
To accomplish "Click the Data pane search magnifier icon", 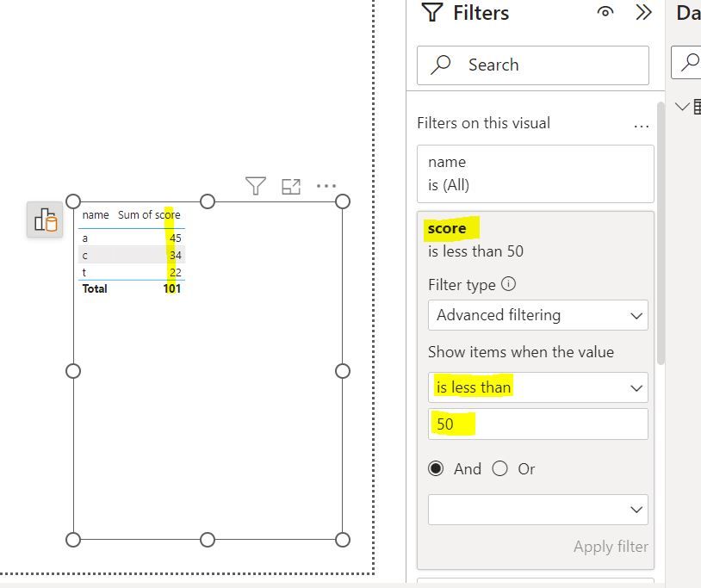I will (690, 62).
